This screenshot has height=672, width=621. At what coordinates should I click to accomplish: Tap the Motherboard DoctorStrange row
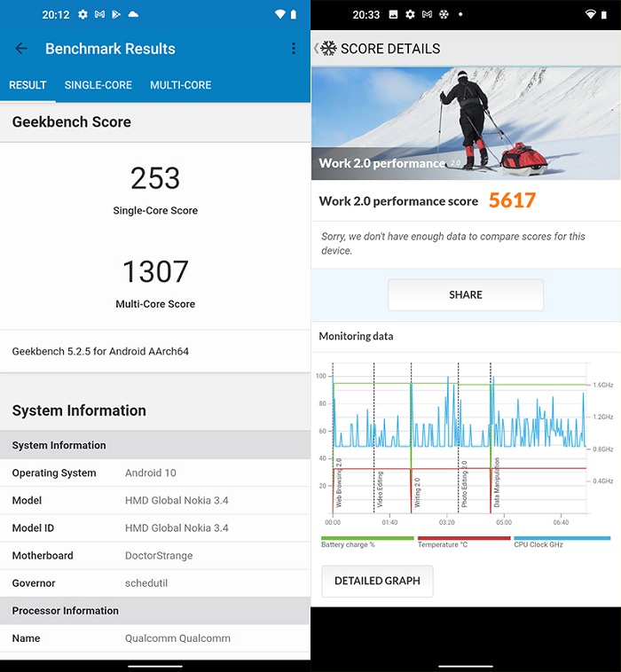pyautogui.click(x=155, y=556)
